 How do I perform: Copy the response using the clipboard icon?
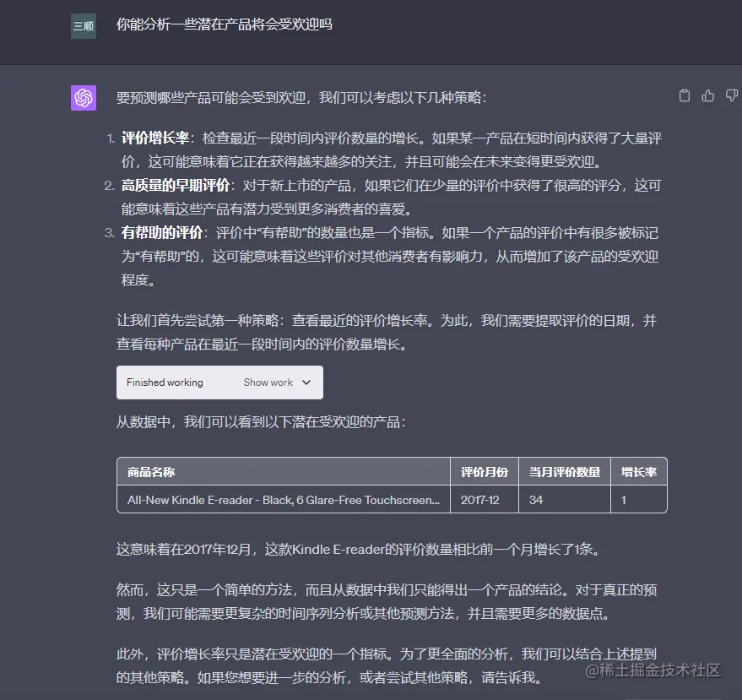coord(685,96)
